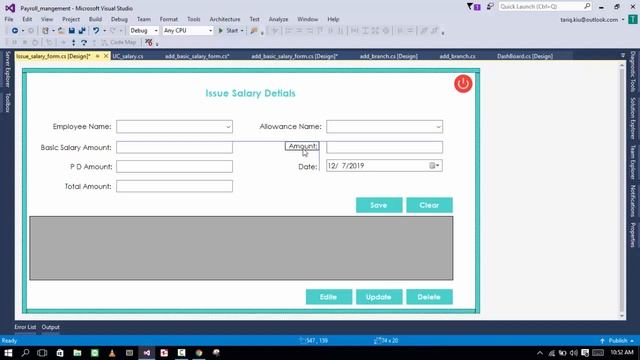
Task: Open the Build menu
Action: (95, 19)
